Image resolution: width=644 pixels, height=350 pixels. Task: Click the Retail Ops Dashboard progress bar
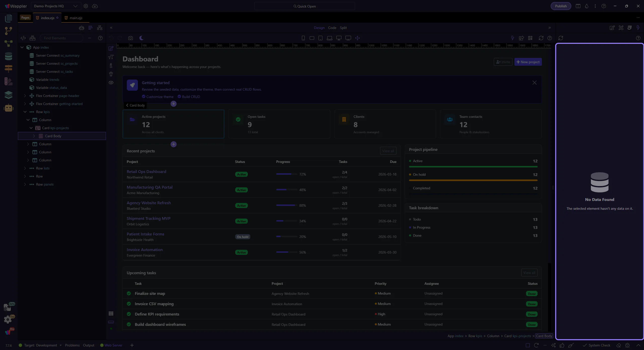pos(286,174)
